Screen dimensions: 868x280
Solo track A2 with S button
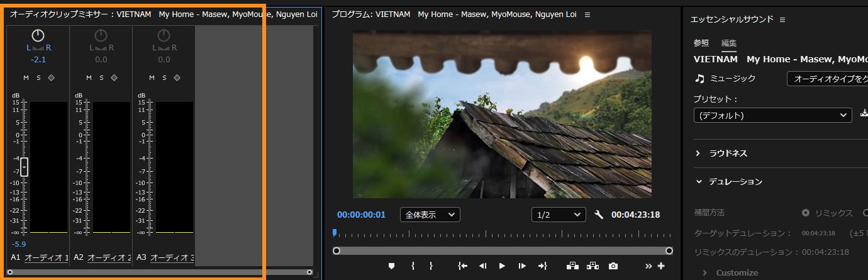click(x=101, y=78)
